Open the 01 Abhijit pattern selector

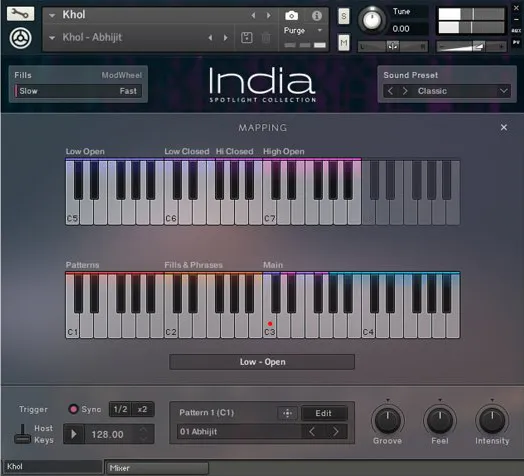(x=239, y=432)
